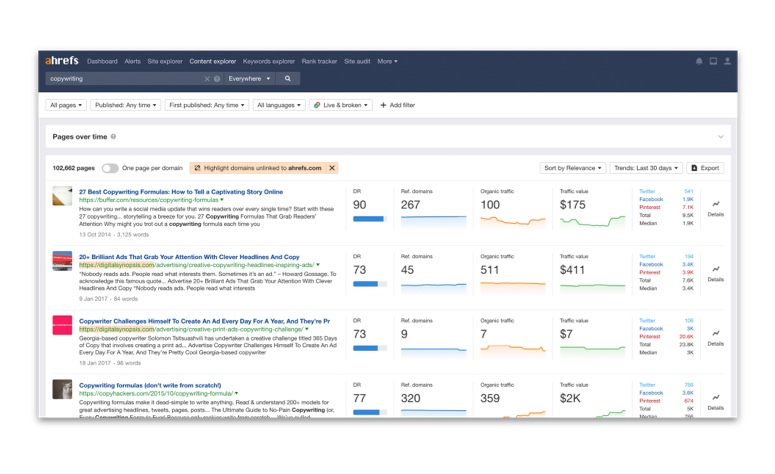
Task: Click the Export button
Action: coord(705,168)
